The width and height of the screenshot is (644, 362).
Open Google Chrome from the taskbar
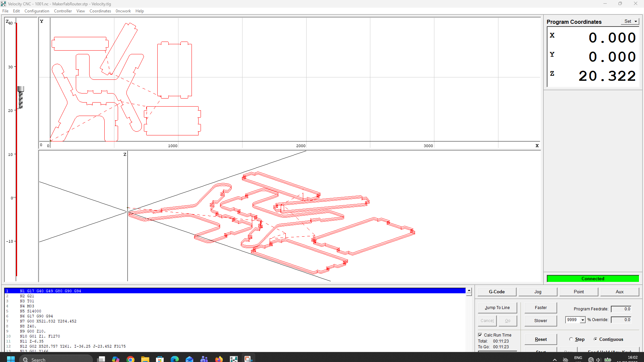(x=130, y=359)
